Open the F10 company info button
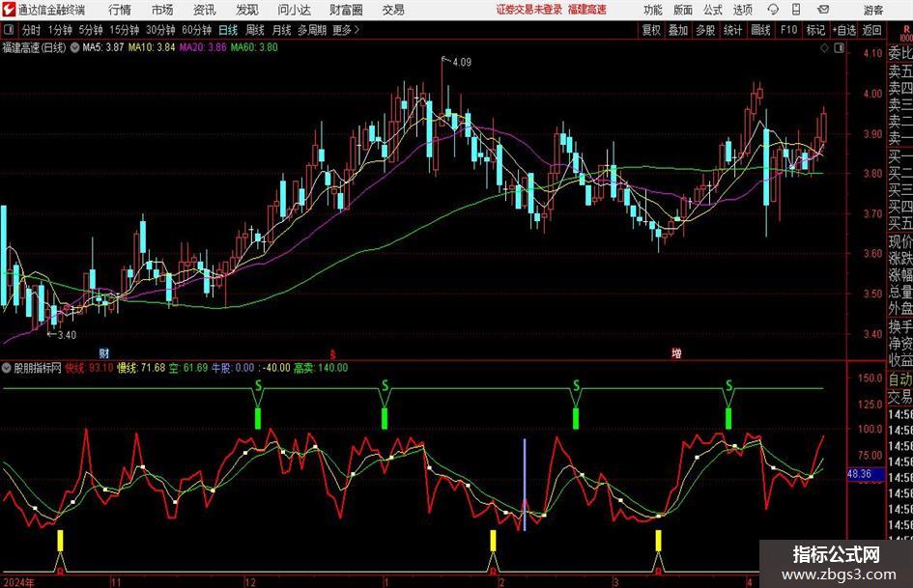Screen dimensions: 913x588 click(x=788, y=30)
